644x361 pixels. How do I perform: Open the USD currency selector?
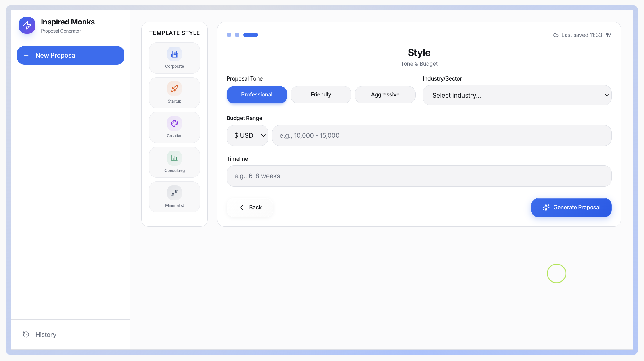[247, 135]
